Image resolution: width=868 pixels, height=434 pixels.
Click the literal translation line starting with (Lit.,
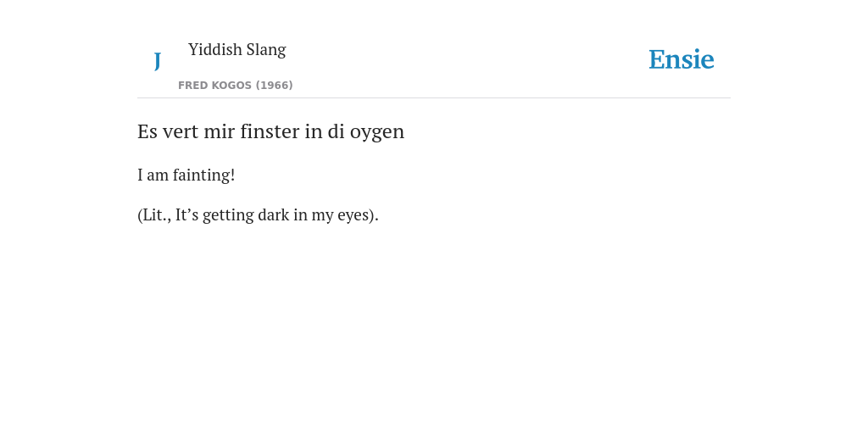tap(258, 214)
